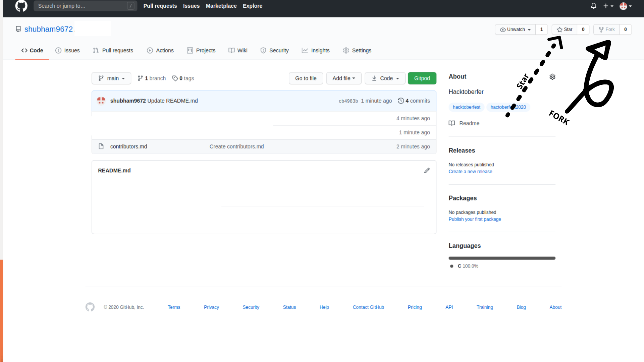Click the green Gitpod button
644x362 pixels.
point(422,78)
